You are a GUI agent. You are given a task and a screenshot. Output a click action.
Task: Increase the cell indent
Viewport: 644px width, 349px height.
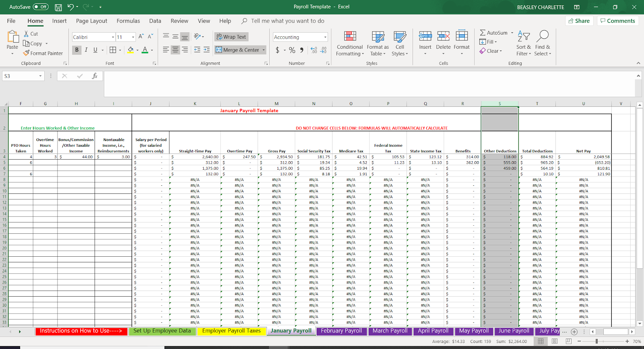point(206,50)
